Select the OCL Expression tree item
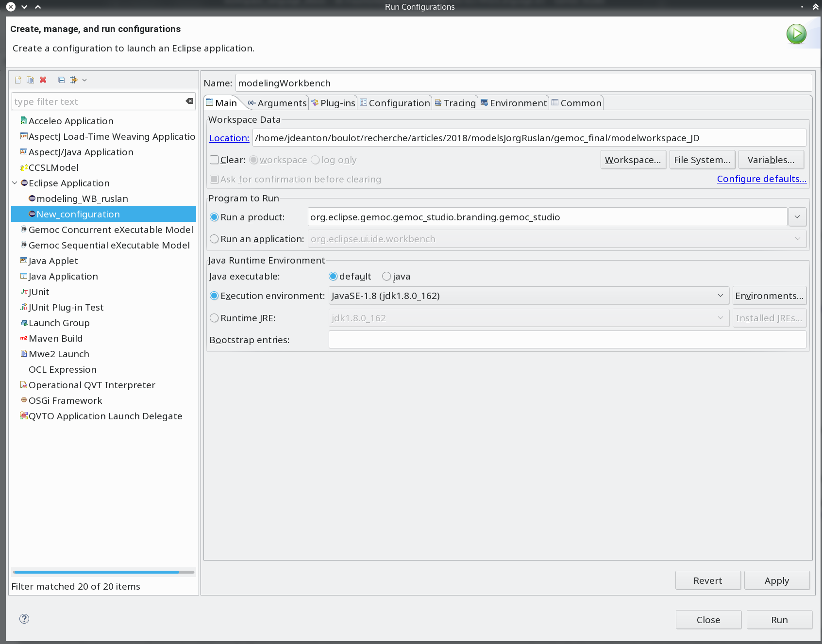 pyautogui.click(x=62, y=369)
